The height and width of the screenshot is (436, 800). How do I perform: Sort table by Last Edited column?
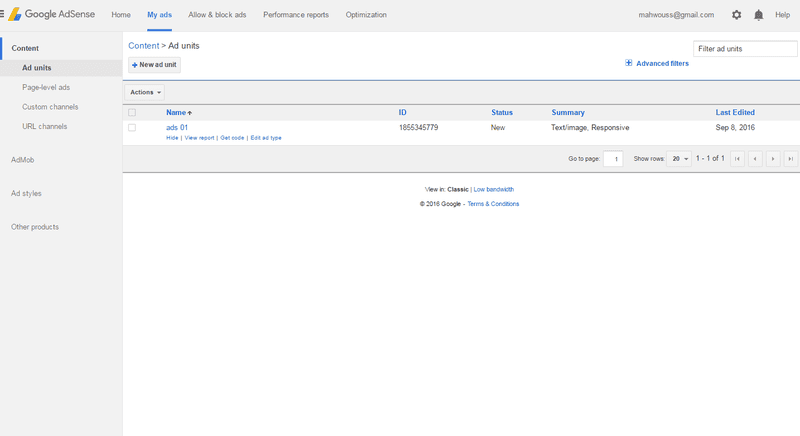coord(735,113)
